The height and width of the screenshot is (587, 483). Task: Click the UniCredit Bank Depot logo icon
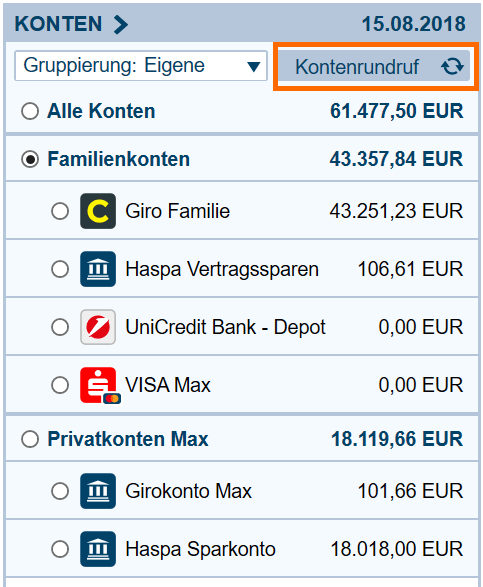[x=98, y=327]
